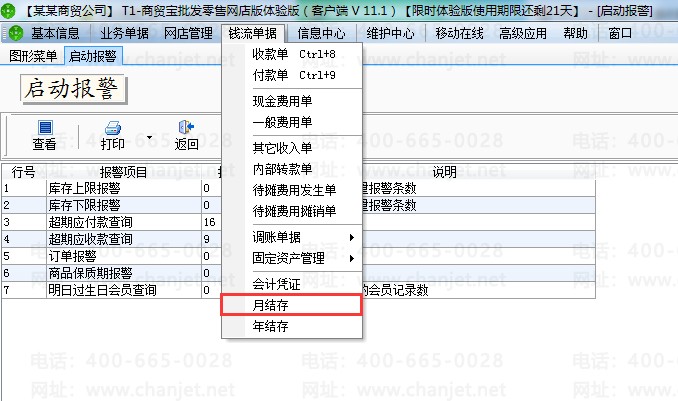Open the 移动在线 menu
This screenshot has width=678, height=401.
459,33
